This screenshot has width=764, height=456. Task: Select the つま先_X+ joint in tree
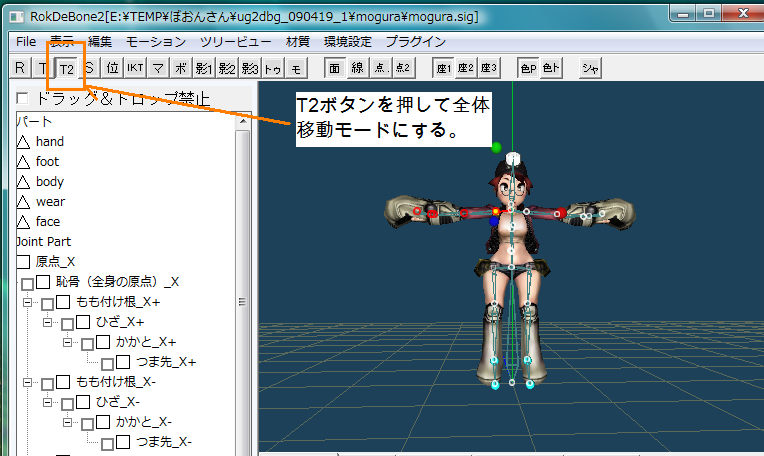pos(166,362)
